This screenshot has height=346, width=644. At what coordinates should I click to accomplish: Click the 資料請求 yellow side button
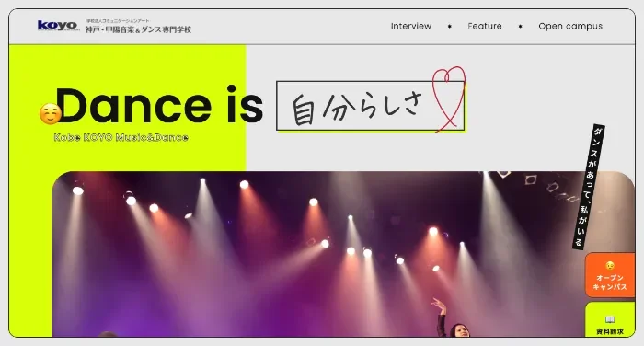(610, 319)
